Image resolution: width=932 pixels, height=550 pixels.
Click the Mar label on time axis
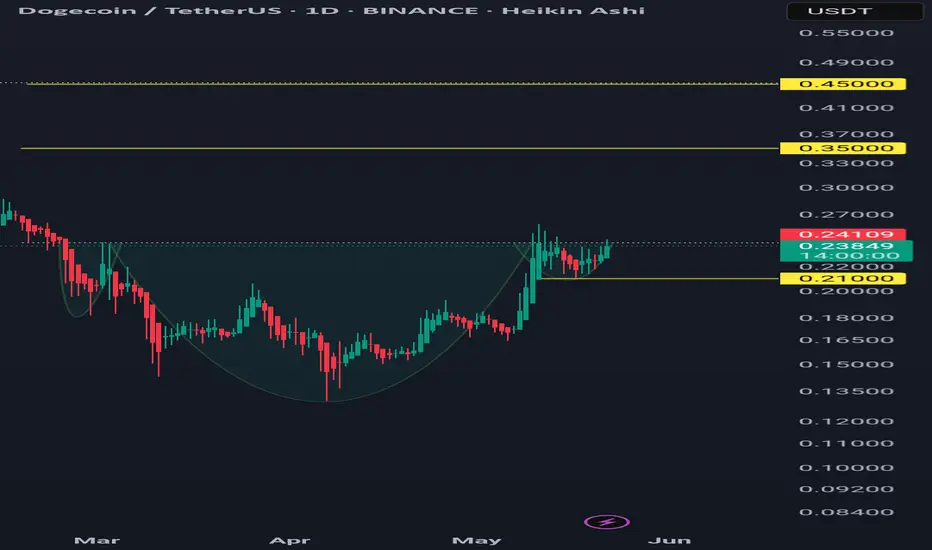pyautogui.click(x=97, y=540)
